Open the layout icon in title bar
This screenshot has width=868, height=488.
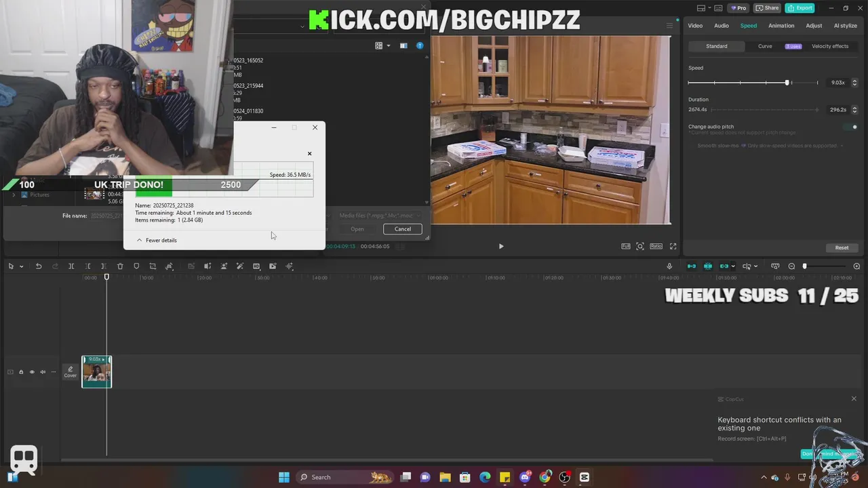click(x=701, y=8)
